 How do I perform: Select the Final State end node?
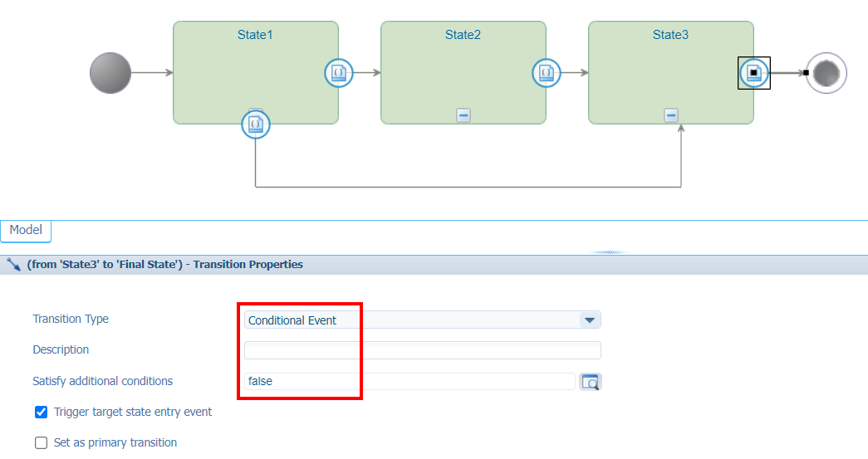[826, 73]
